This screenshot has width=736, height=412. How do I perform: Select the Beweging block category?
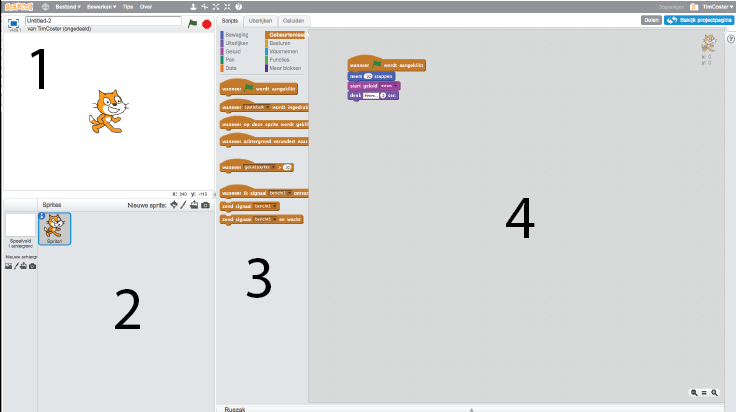[x=237, y=35]
